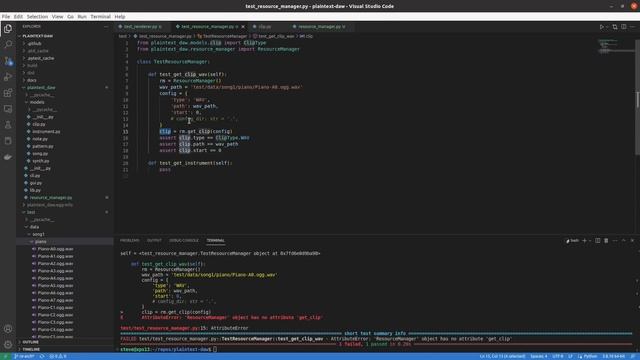Split the editor to the right

(x=624, y=27)
